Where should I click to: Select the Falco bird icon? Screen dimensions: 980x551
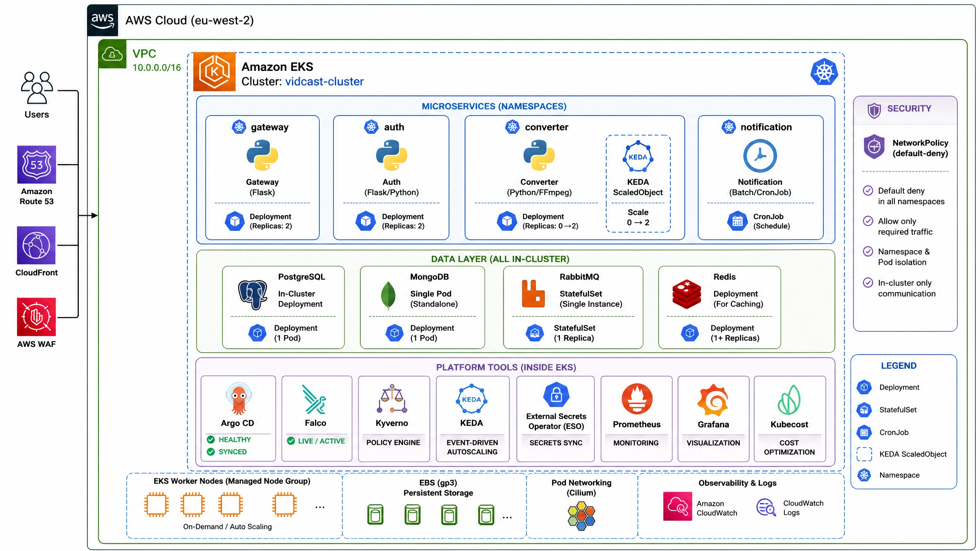coord(314,399)
